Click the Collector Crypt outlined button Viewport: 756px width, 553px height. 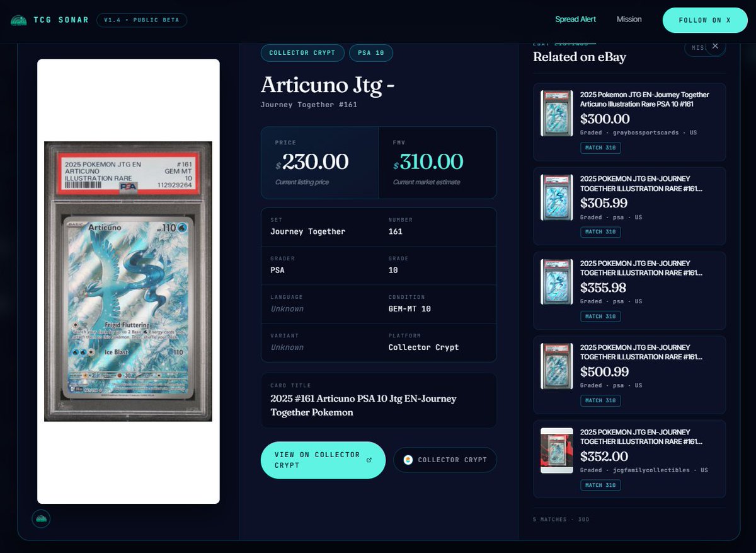point(445,460)
